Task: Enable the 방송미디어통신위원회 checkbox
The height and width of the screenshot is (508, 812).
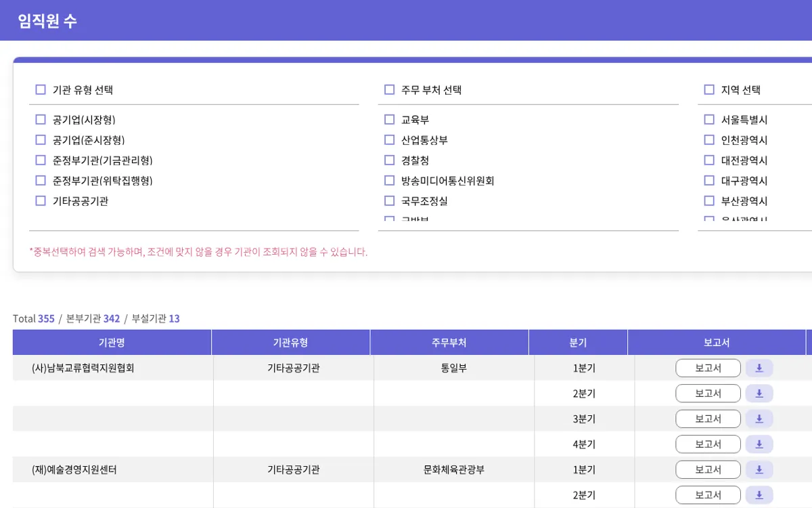Action: coord(389,181)
